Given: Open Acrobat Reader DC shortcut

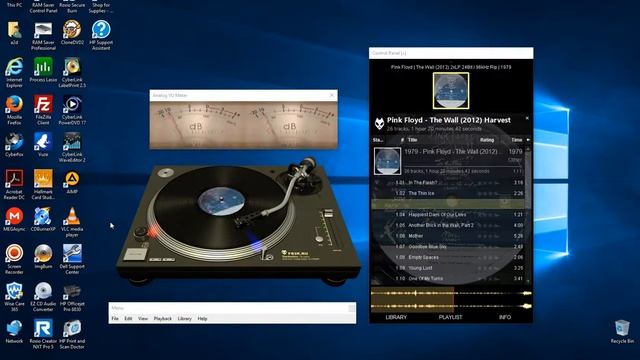Looking at the screenshot, I should (14, 184).
